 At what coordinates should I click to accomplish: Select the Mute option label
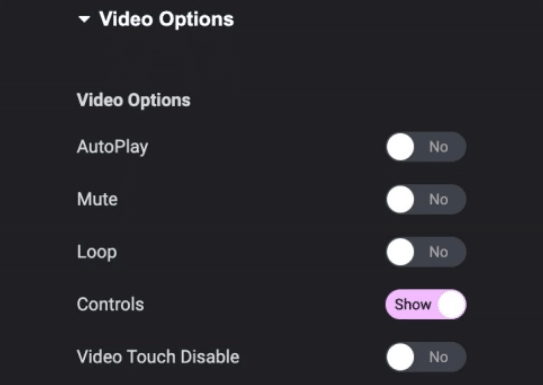tap(97, 199)
